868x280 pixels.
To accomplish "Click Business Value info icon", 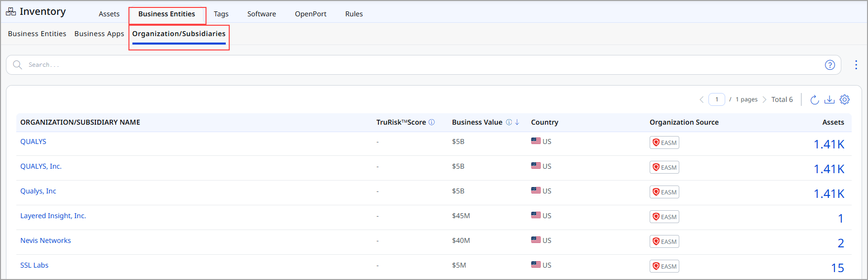I will coord(509,122).
